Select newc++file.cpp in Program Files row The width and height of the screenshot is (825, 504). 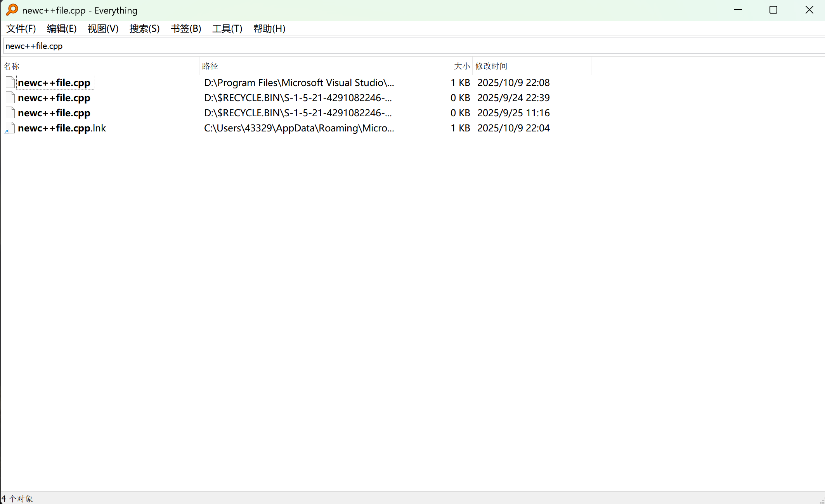click(x=54, y=83)
